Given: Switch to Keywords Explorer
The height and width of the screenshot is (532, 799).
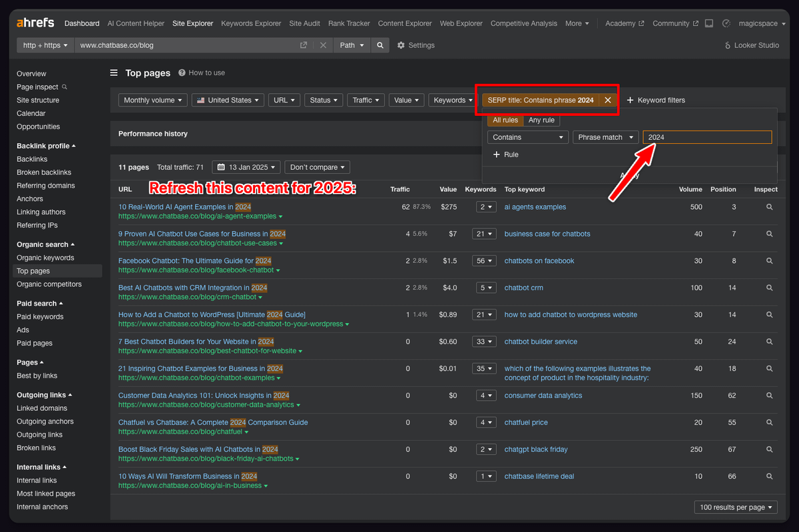Looking at the screenshot, I should coord(251,23).
